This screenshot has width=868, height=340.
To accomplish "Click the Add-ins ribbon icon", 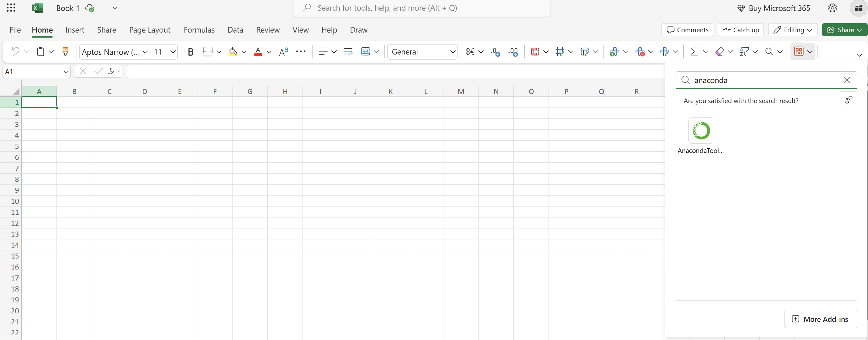I will click(799, 51).
